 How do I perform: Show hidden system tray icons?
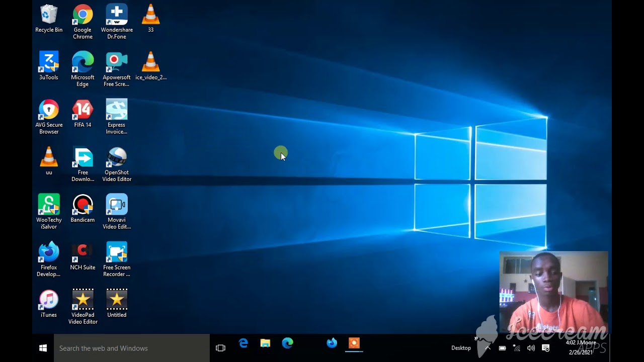[x=488, y=348]
